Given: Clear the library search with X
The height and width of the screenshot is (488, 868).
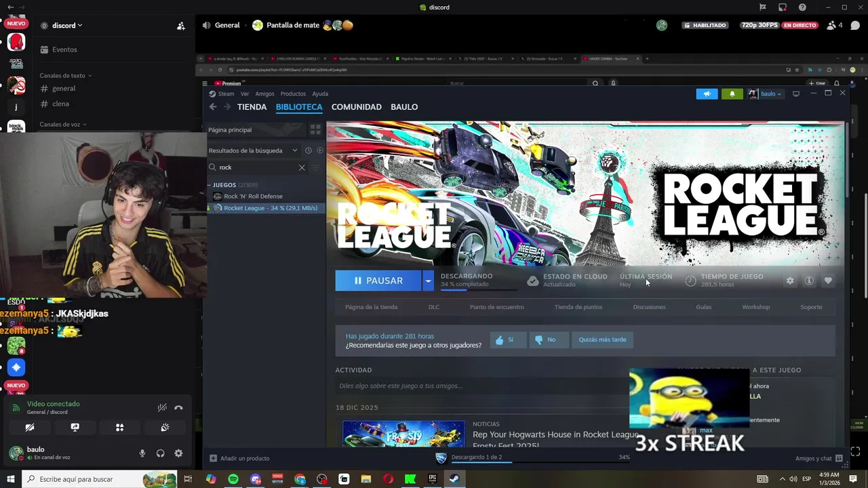Looking at the screenshot, I should [x=302, y=167].
